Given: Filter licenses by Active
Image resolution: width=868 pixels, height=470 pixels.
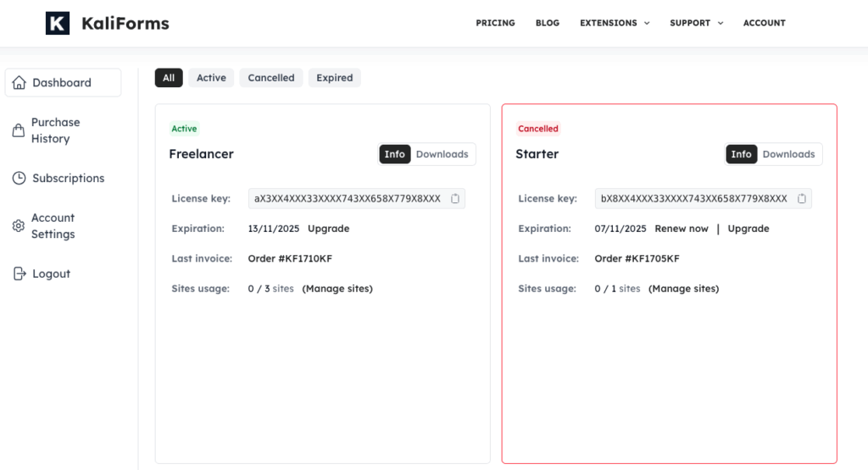Looking at the screenshot, I should click(x=211, y=78).
